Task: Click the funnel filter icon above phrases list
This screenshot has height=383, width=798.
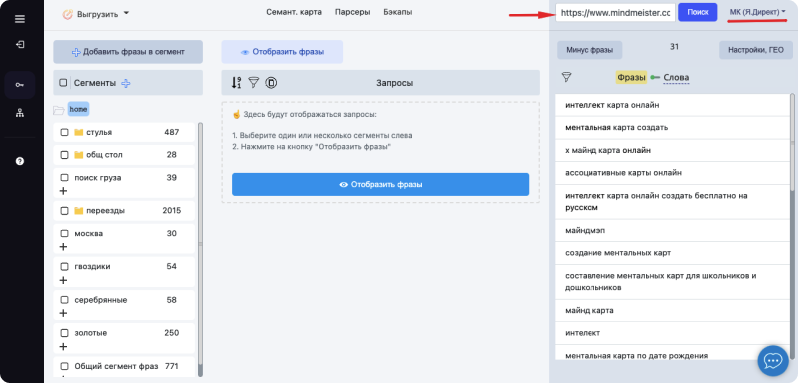Action: point(566,77)
